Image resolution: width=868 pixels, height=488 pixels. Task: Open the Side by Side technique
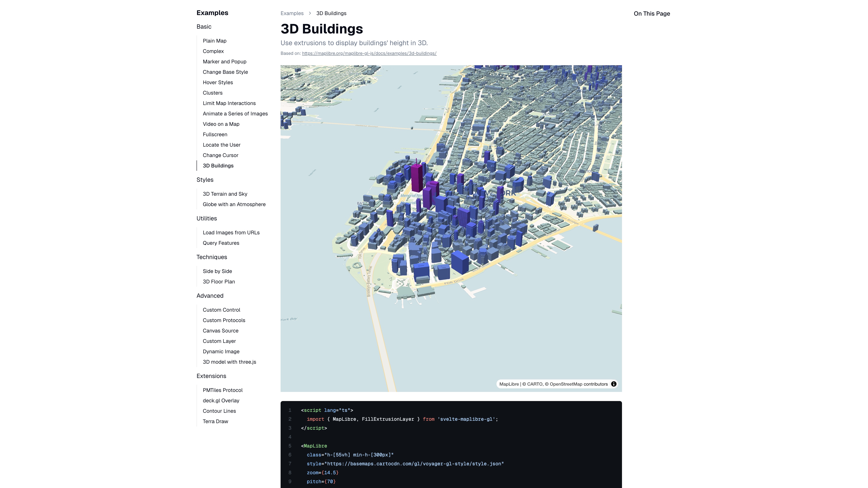coord(217,271)
